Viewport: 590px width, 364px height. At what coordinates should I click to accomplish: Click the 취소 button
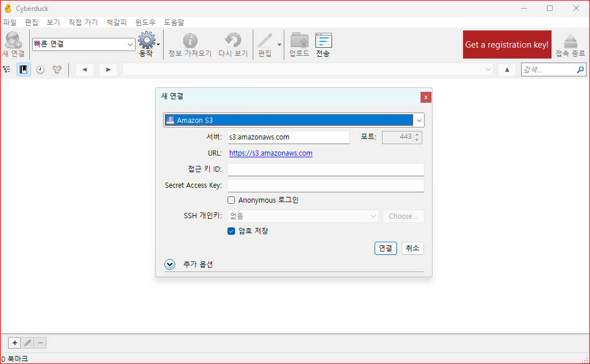pyautogui.click(x=413, y=248)
